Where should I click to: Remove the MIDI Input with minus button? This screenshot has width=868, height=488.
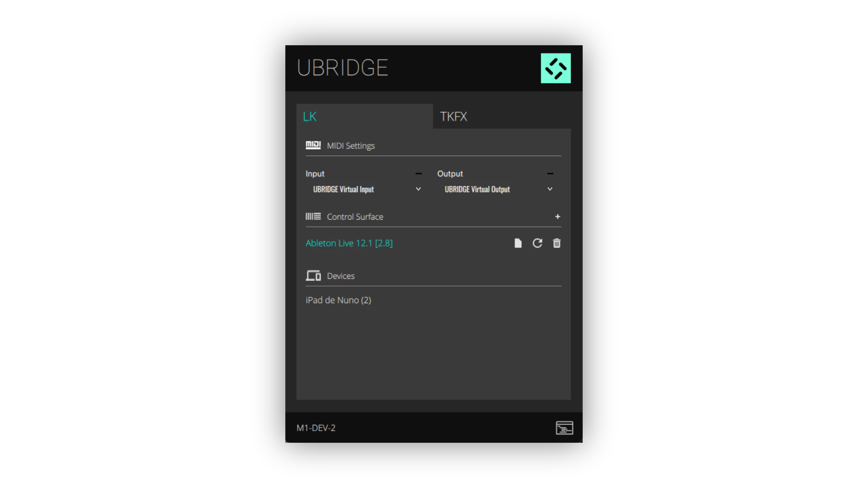coord(419,174)
